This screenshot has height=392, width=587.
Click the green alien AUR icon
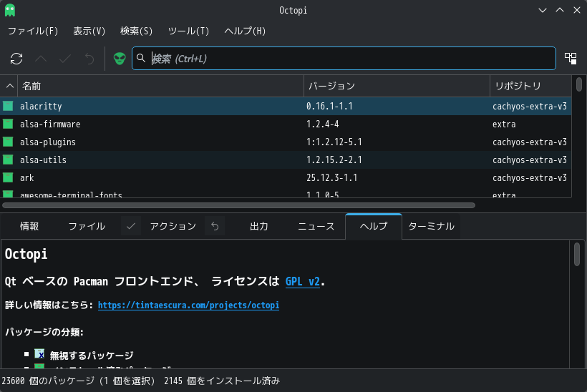120,59
